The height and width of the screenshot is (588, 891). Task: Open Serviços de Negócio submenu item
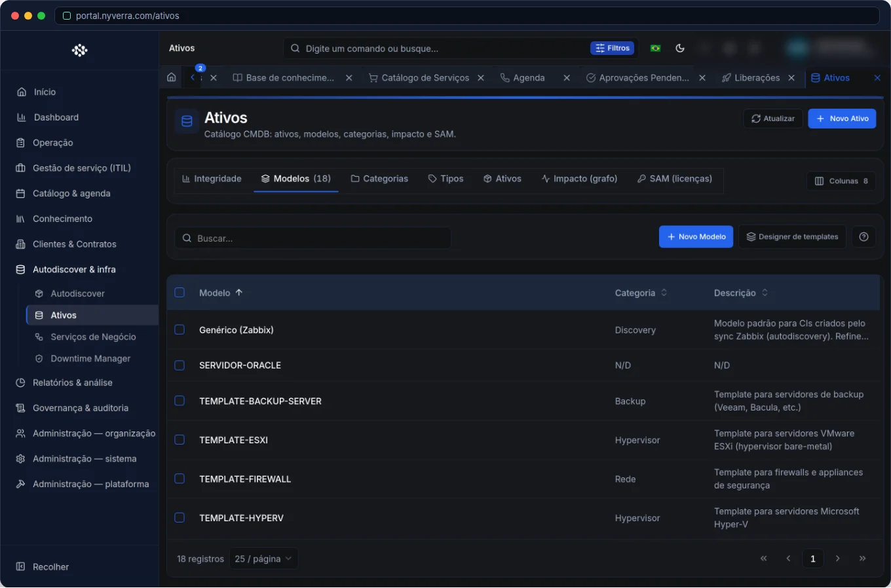tap(92, 337)
